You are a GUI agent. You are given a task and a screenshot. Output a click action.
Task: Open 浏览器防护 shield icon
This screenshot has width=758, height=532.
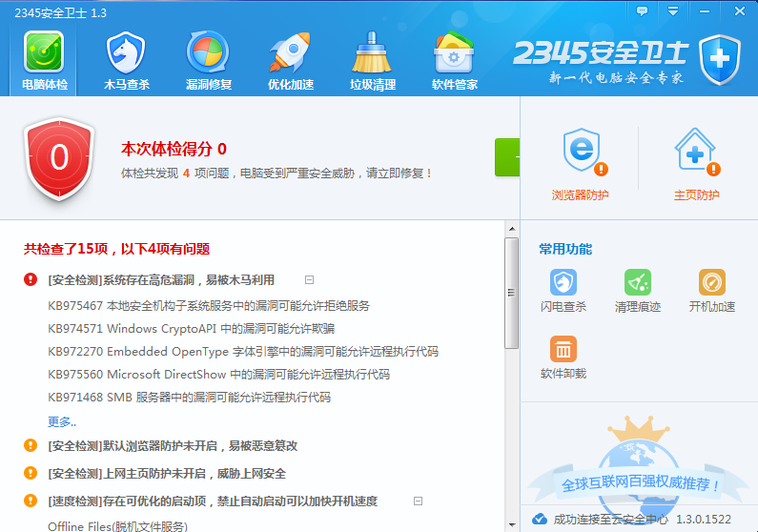click(584, 152)
